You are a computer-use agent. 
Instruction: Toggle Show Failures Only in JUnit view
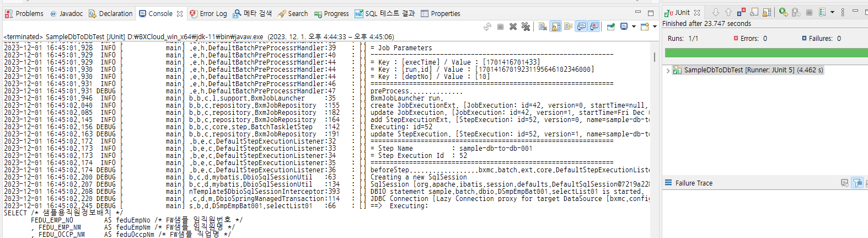(741, 12)
